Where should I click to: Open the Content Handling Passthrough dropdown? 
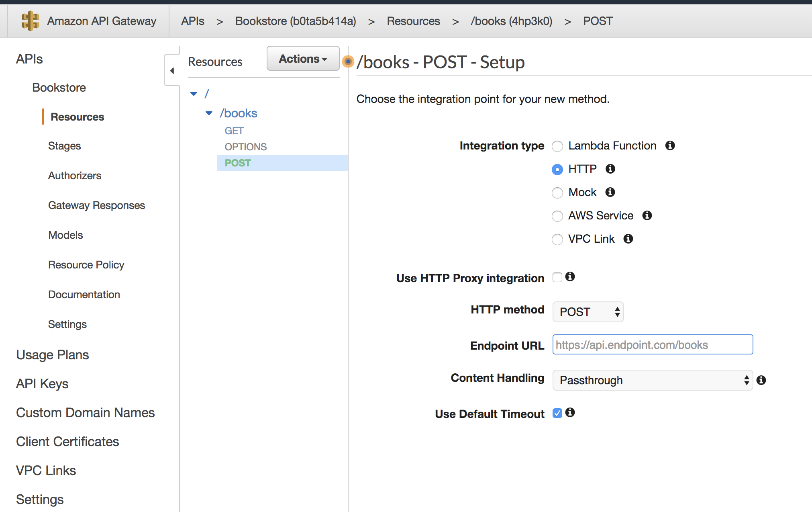[x=652, y=380]
